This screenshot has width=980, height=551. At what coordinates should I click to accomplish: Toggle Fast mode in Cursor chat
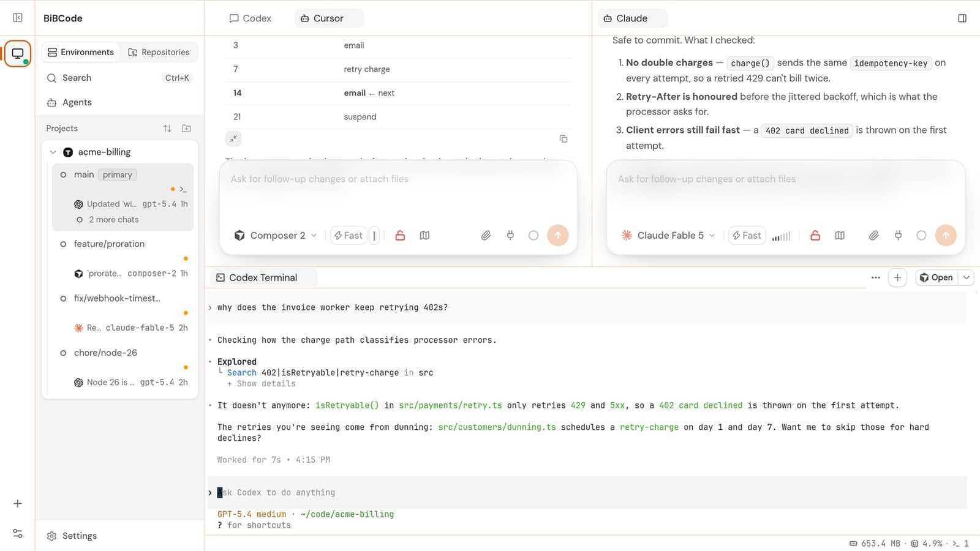tap(349, 235)
